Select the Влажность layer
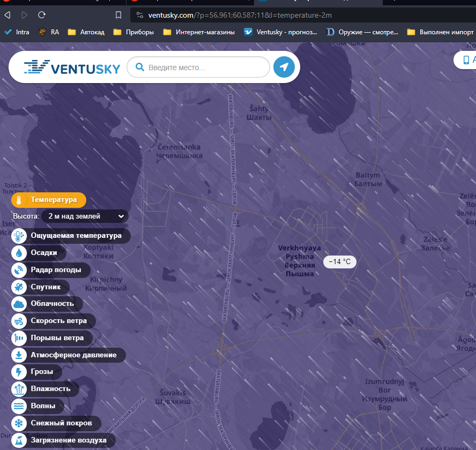The image size is (476, 450). coord(45,389)
